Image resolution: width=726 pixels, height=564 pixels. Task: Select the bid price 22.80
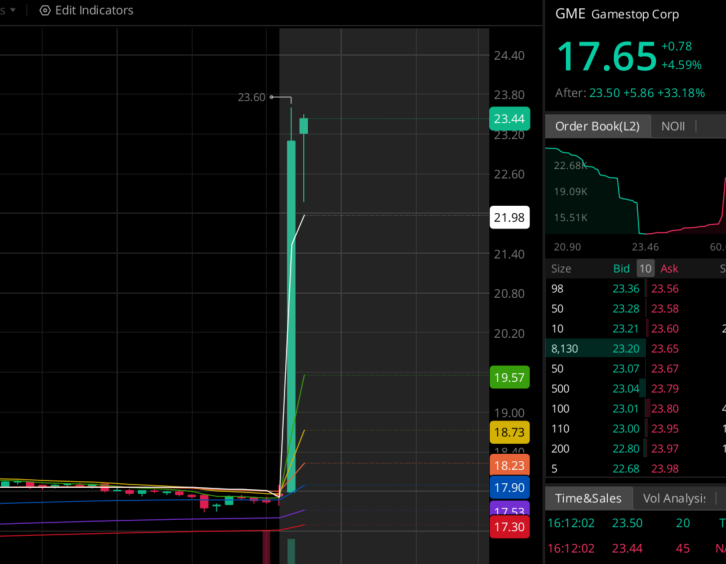[x=626, y=449]
